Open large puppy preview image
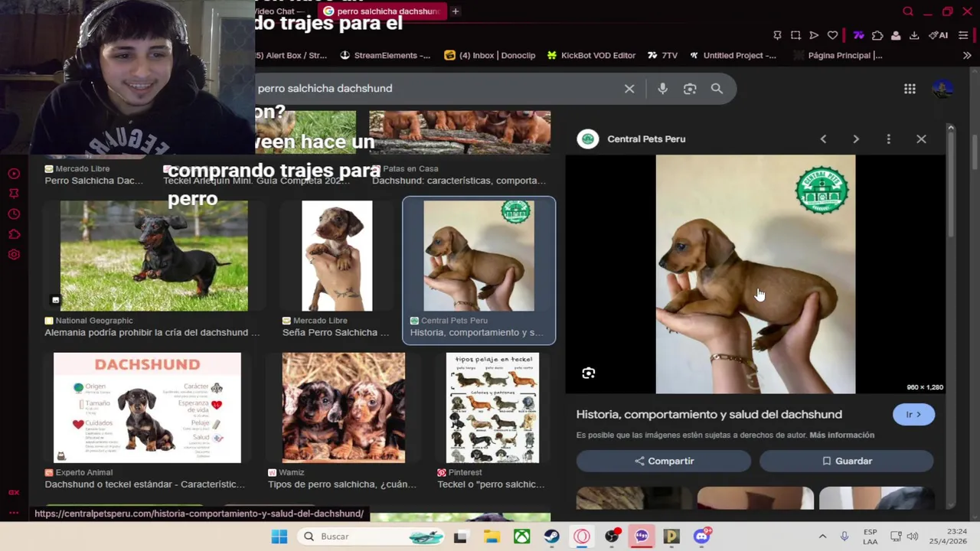 pyautogui.click(x=755, y=274)
